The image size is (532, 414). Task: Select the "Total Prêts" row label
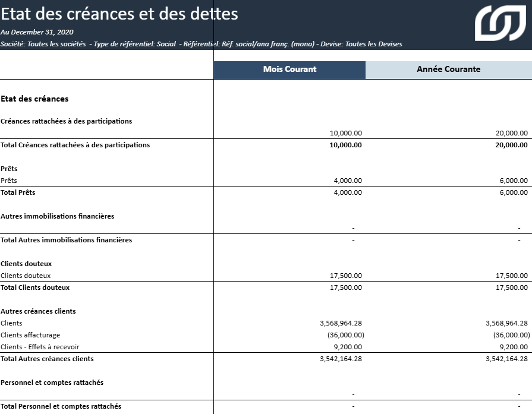18,192
